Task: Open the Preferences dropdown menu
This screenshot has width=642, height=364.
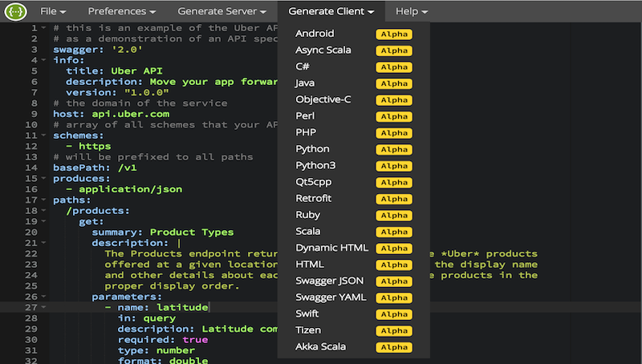Action: (121, 11)
